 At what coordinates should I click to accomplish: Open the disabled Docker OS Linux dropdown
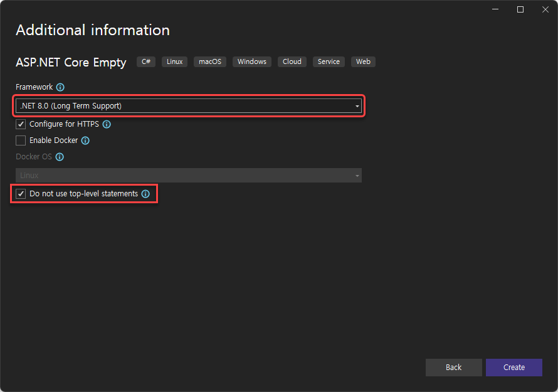[x=189, y=176]
